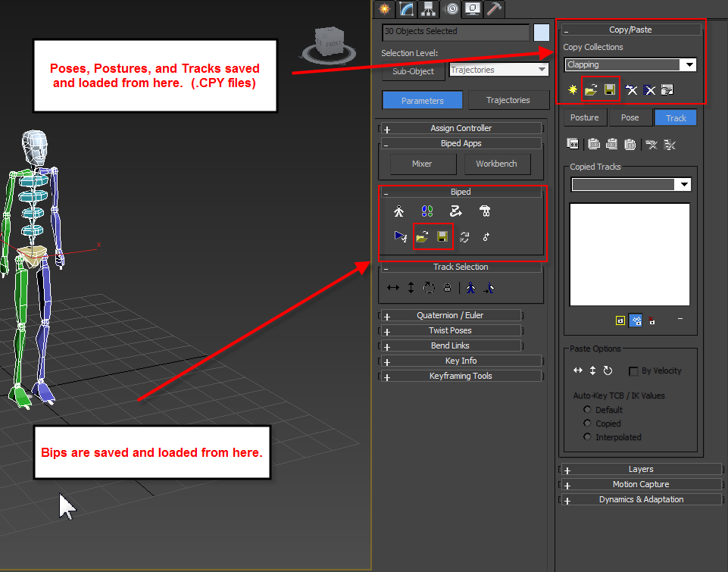Viewport: 728px width, 572px height.
Task: Open the Create command panel tab
Action: (384, 9)
